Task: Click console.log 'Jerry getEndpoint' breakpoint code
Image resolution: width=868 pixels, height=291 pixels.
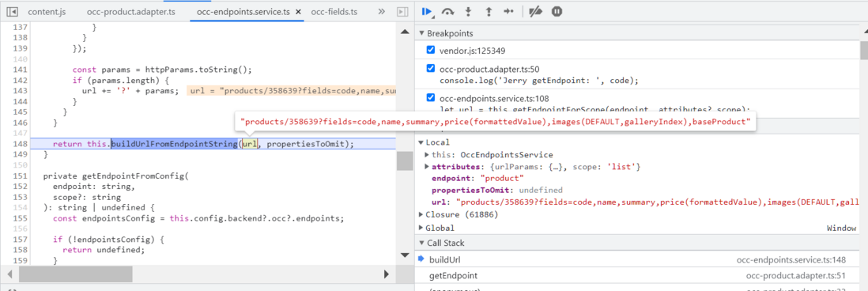Action: [x=539, y=80]
